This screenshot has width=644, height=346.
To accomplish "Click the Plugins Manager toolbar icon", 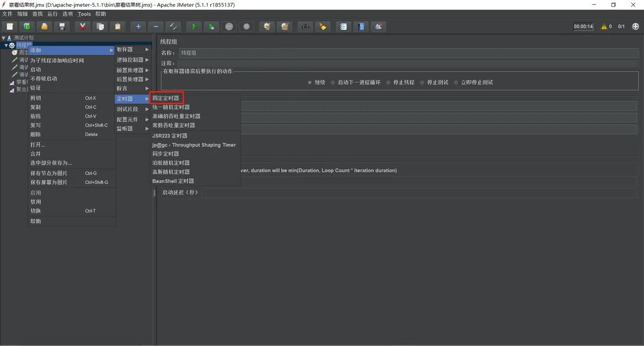I will (x=378, y=27).
